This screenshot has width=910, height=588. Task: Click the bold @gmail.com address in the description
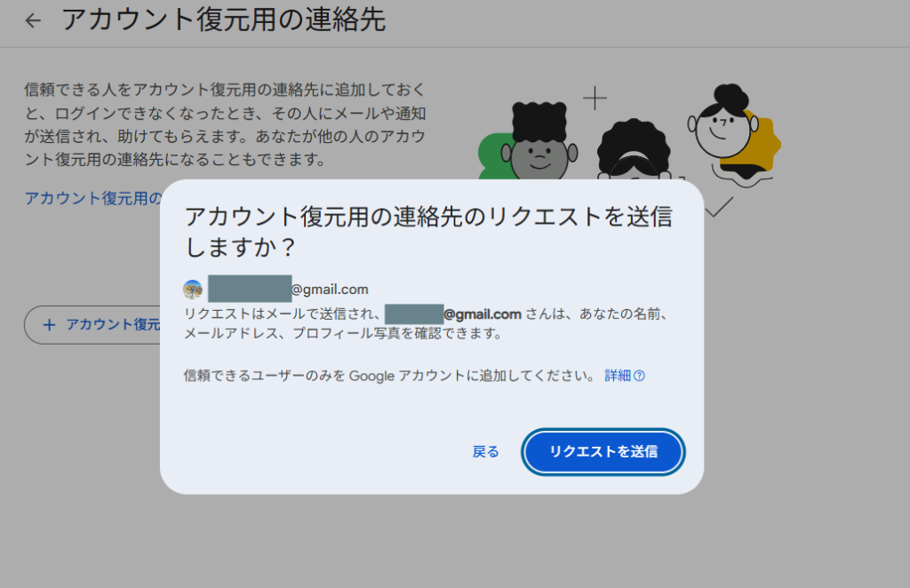482,314
